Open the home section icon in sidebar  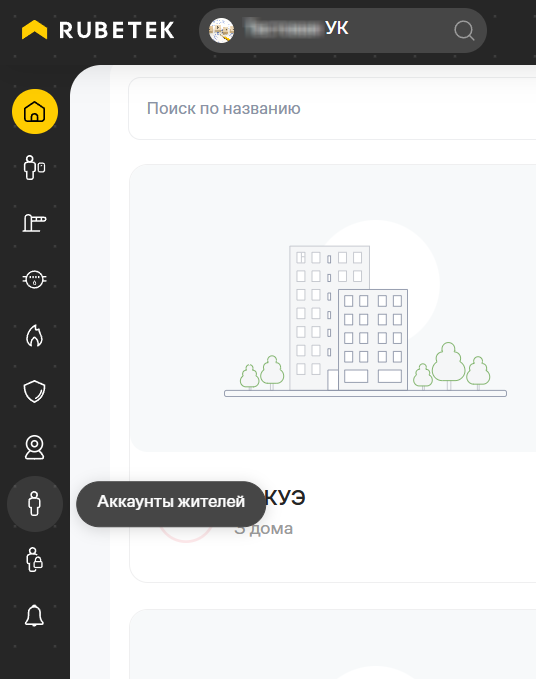pyautogui.click(x=35, y=111)
